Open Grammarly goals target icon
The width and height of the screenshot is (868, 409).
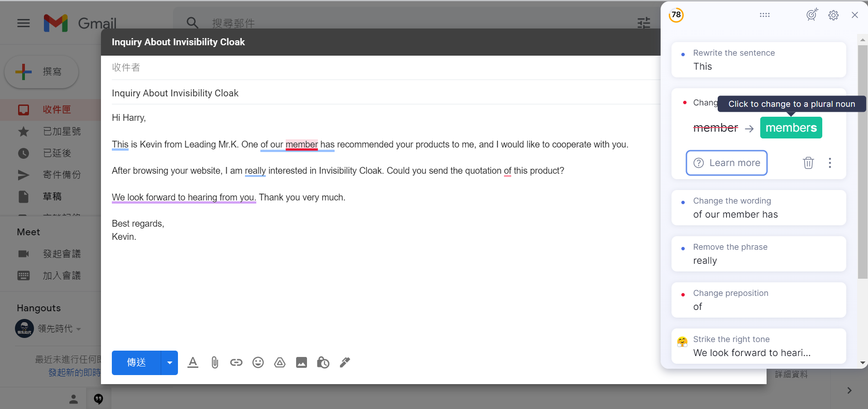[812, 14]
